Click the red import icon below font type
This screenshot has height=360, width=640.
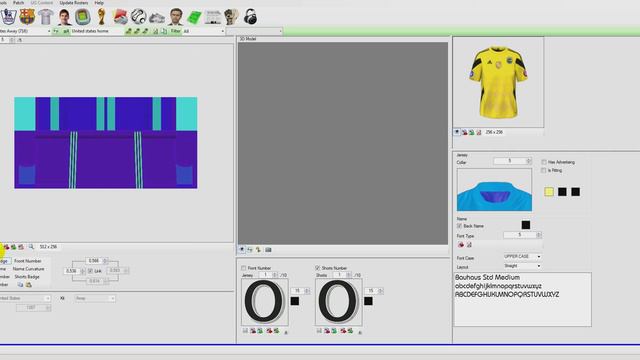pos(461,244)
